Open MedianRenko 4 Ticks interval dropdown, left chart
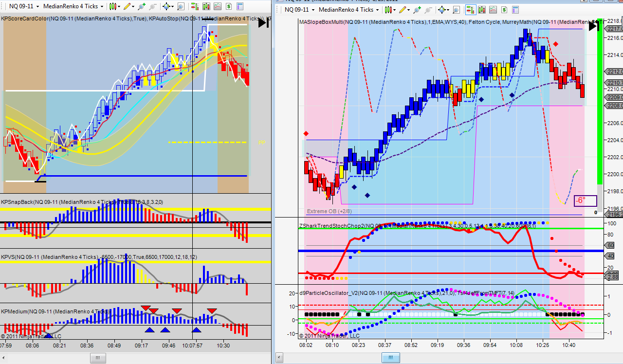The height and width of the screenshot is (364, 623). (x=73, y=6)
